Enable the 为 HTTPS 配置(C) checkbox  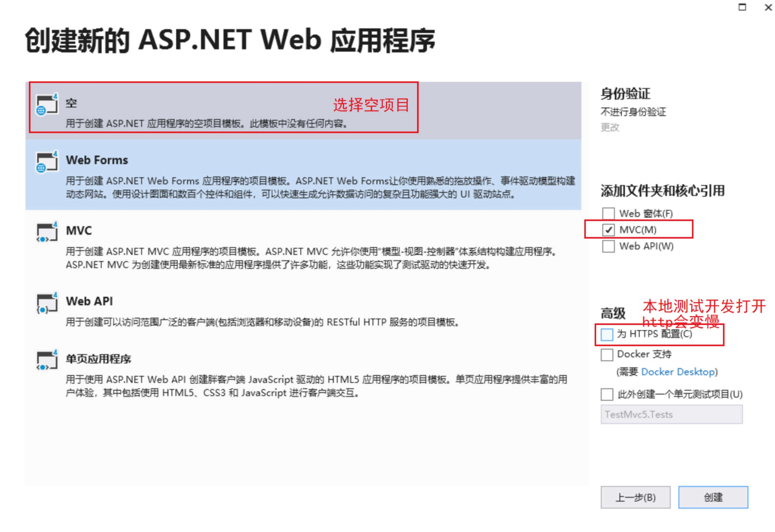tap(607, 334)
